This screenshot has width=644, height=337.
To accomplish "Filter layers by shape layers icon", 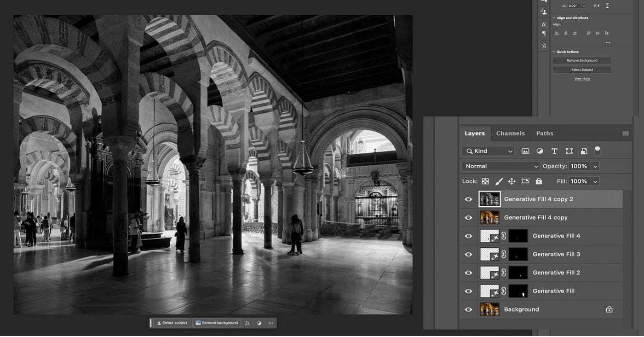I will 569,151.
